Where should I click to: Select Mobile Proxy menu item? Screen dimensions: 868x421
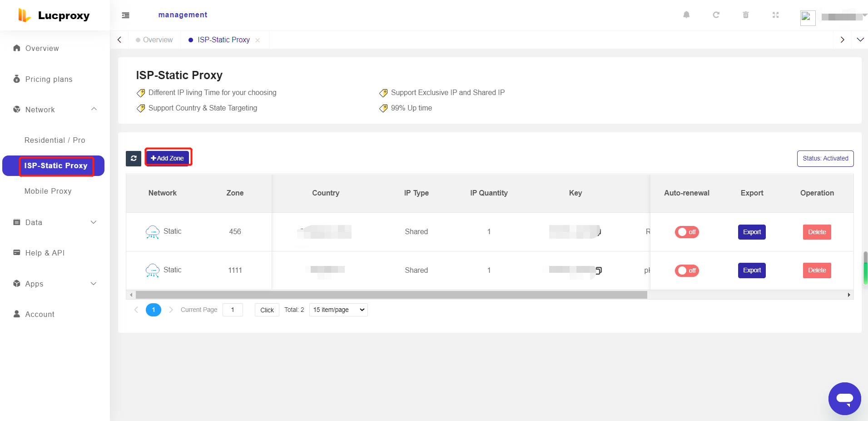point(48,191)
